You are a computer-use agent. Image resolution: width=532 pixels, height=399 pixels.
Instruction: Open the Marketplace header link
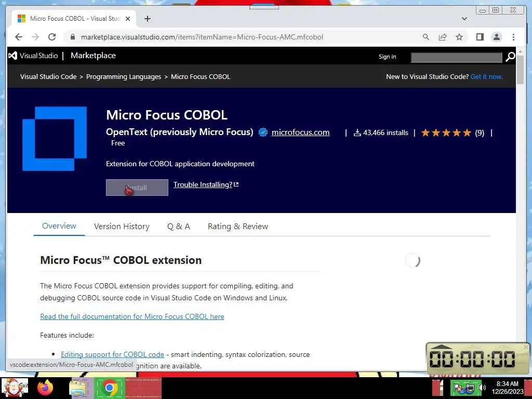coord(93,56)
